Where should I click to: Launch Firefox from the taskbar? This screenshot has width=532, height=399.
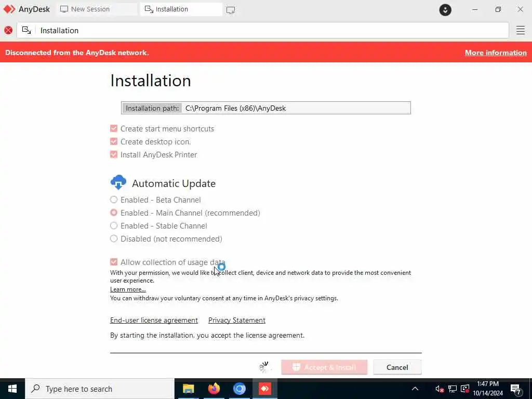tap(214, 389)
